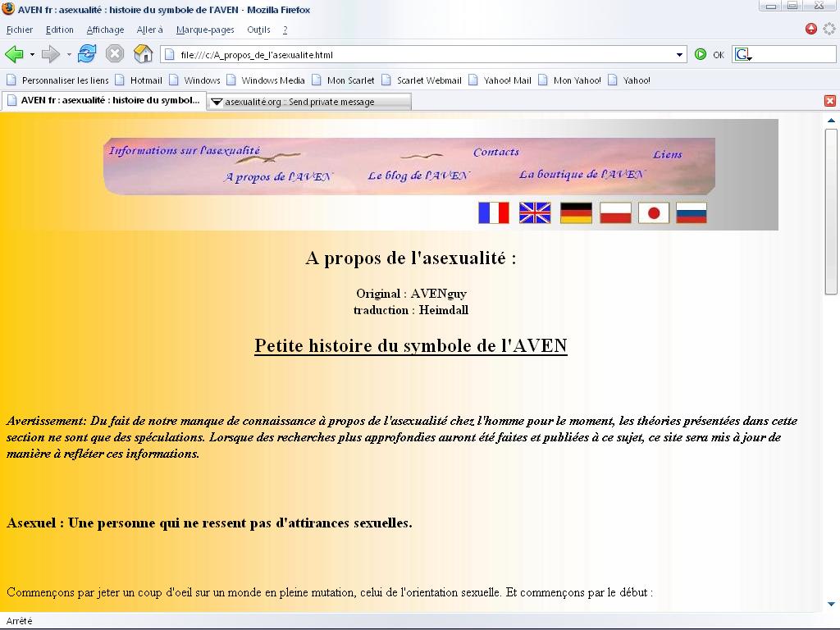Click the Forward arrow button
This screenshot has height=630, width=840.
[x=50, y=54]
